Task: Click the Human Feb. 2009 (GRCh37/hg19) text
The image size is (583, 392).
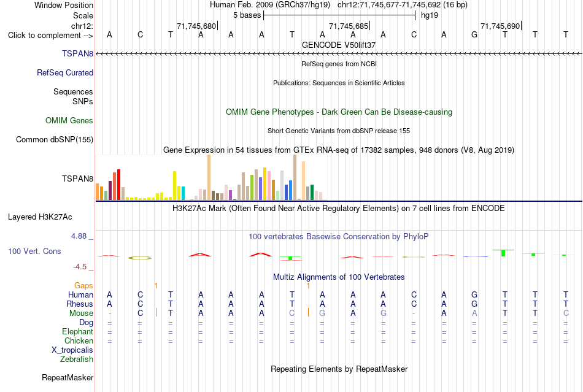Action: tap(270, 5)
